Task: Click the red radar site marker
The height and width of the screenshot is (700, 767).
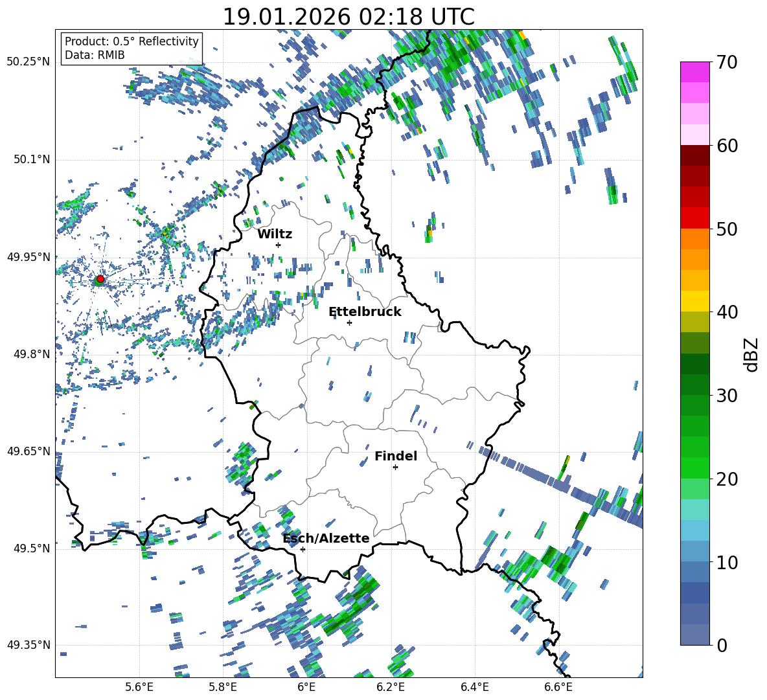Action: (x=100, y=279)
